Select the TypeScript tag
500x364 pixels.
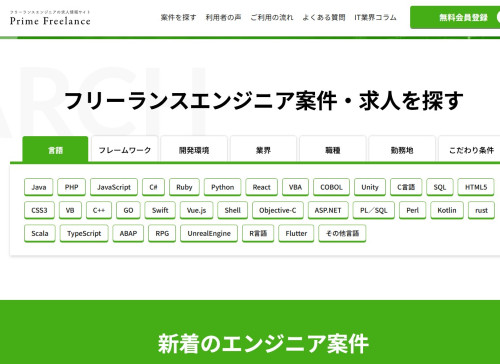point(84,233)
